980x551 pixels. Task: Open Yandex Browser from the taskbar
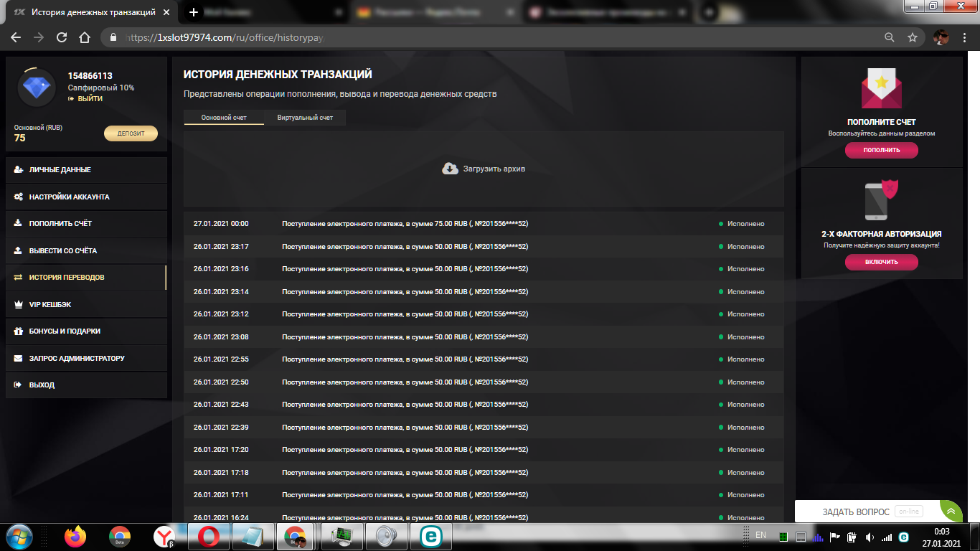pos(164,537)
